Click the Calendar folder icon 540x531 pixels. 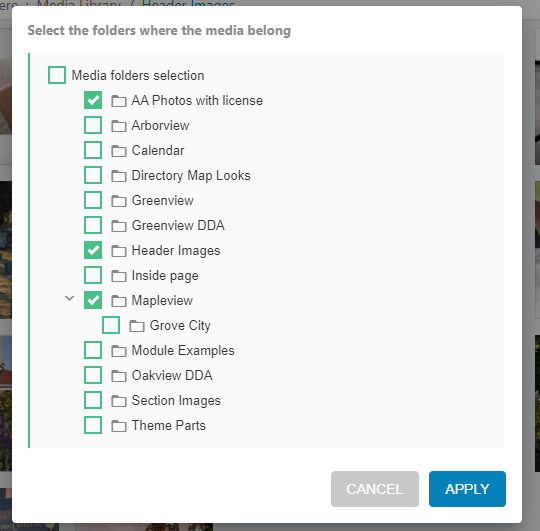[x=119, y=151]
